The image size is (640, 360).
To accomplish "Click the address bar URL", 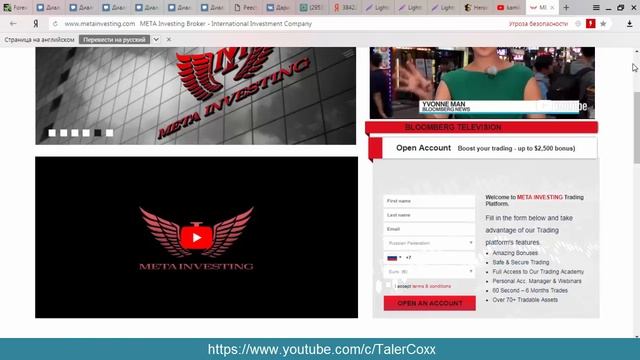I will tap(100, 24).
